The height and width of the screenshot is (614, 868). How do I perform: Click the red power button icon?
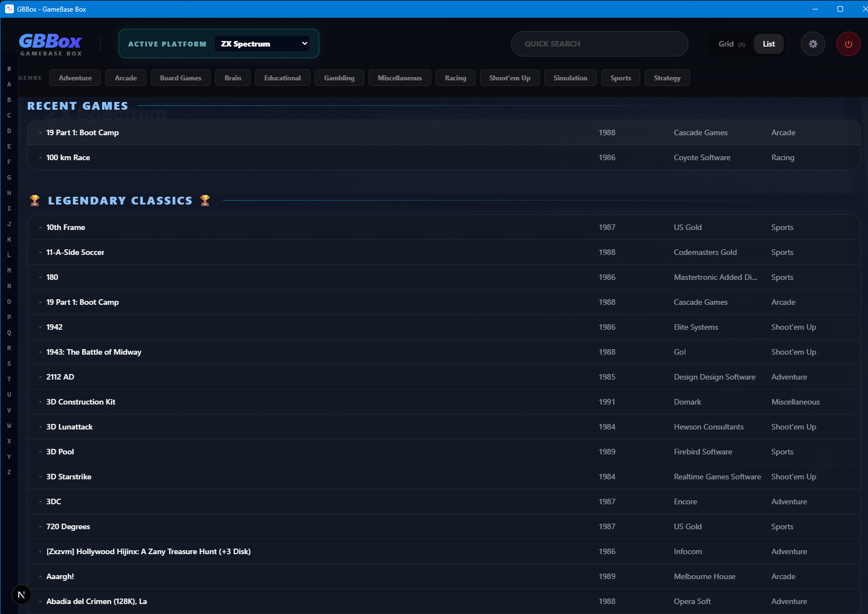click(849, 44)
